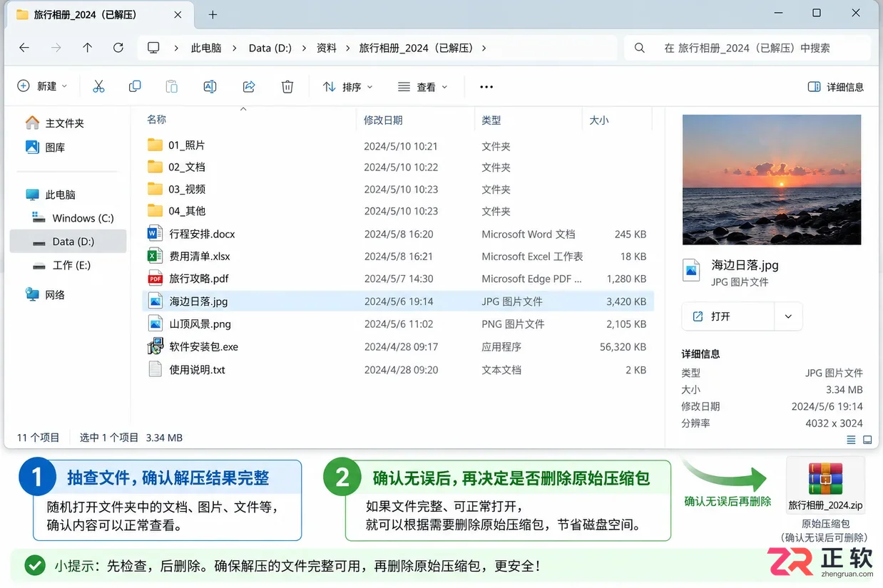Click the 11 个项目 status bar text
This screenshot has height=588, width=883.
click(39, 438)
